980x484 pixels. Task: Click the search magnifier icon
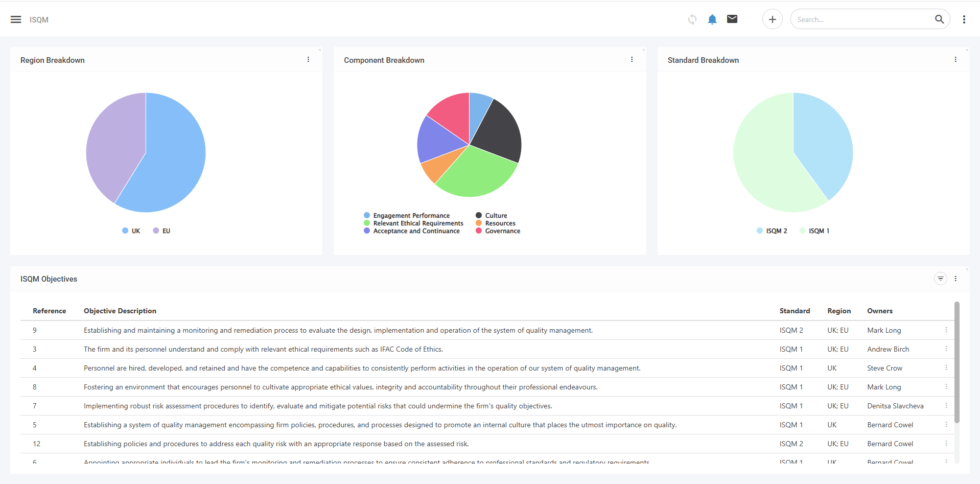point(939,19)
